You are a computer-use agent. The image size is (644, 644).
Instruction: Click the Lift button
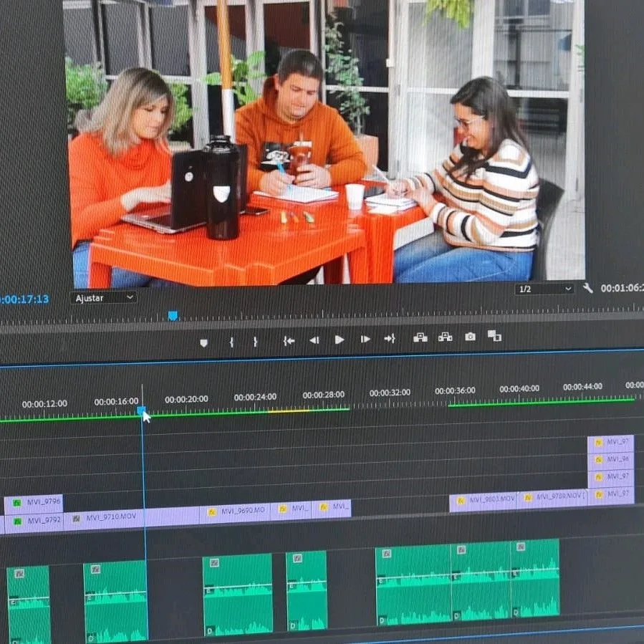point(420,337)
